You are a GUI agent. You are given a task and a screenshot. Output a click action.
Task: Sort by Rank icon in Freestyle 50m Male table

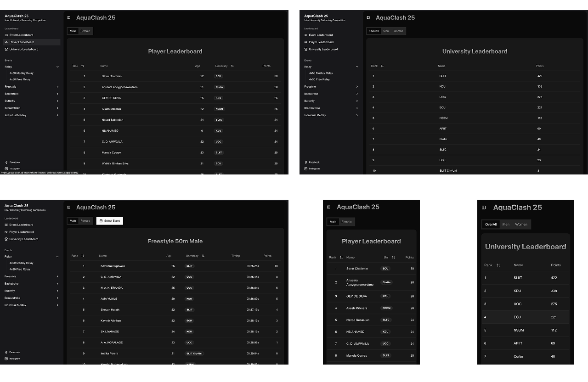pos(83,256)
